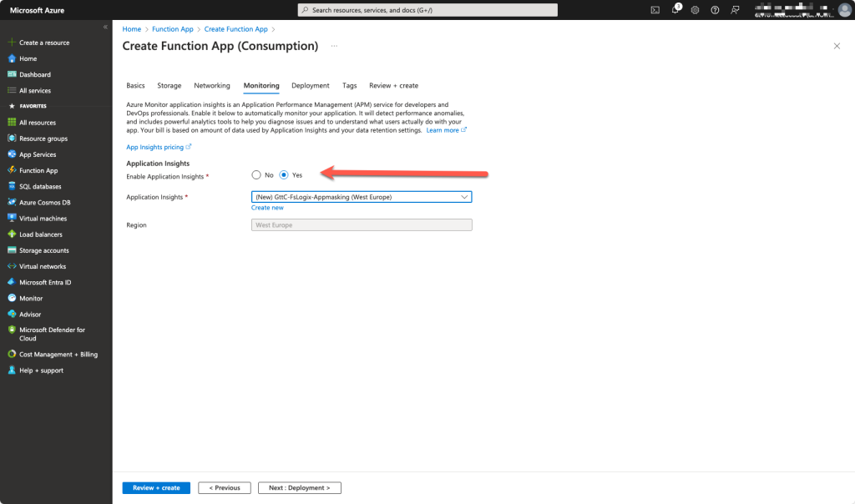Open Help + support icon
Viewport: 855px width, 504px height.
[12, 370]
